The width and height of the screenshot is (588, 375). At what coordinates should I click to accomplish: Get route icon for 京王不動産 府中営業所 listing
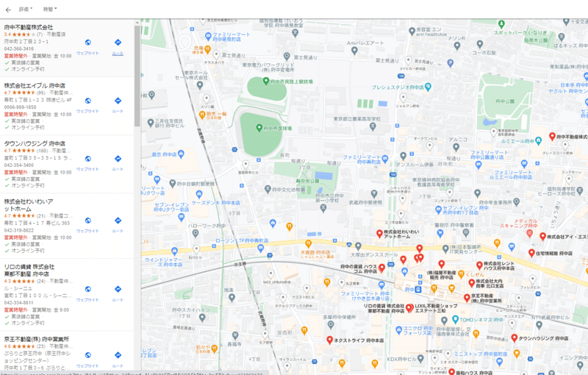pyautogui.click(x=118, y=355)
